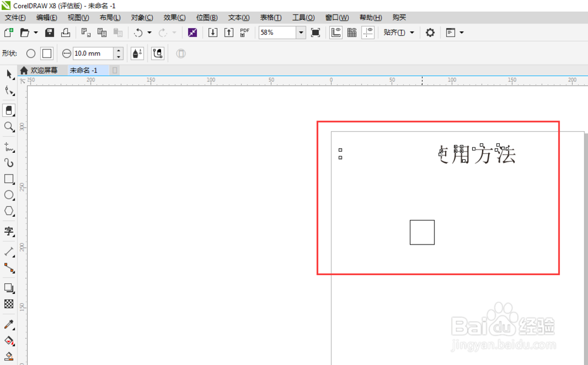Toggle the grid visibility button

(x=352, y=32)
